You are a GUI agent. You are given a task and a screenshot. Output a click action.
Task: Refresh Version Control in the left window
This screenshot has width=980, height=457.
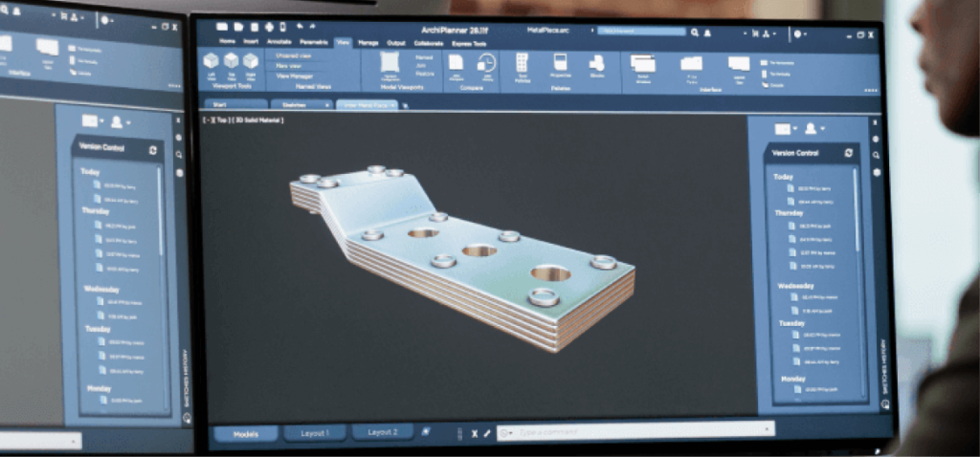point(153,150)
